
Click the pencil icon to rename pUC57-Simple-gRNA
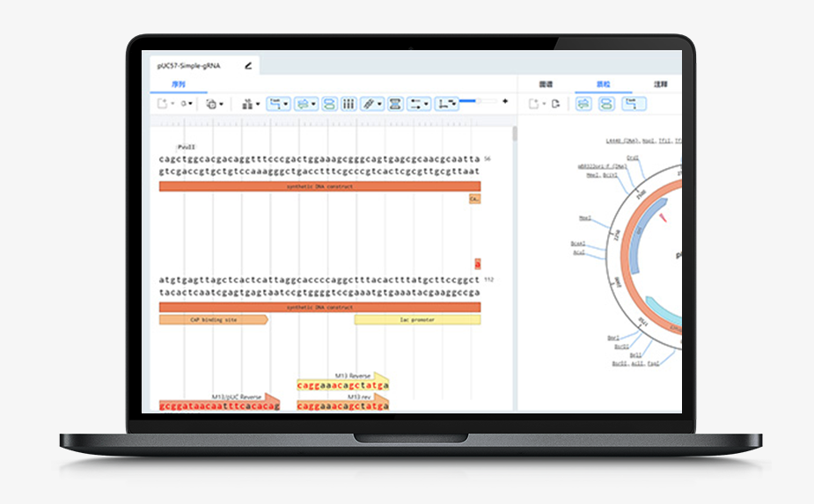point(248,65)
